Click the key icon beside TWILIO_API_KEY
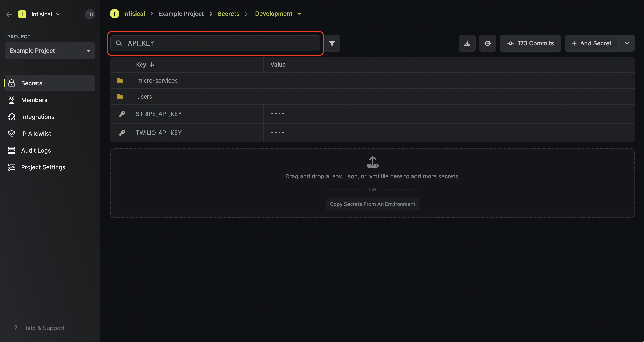The image size is (644, 342). (x=122, y=133)
